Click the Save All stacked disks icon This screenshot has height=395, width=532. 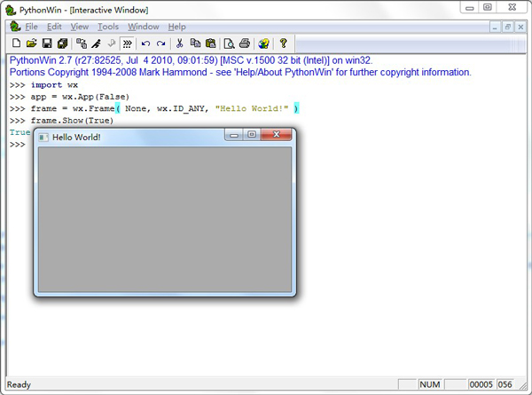tap(62, 43)
